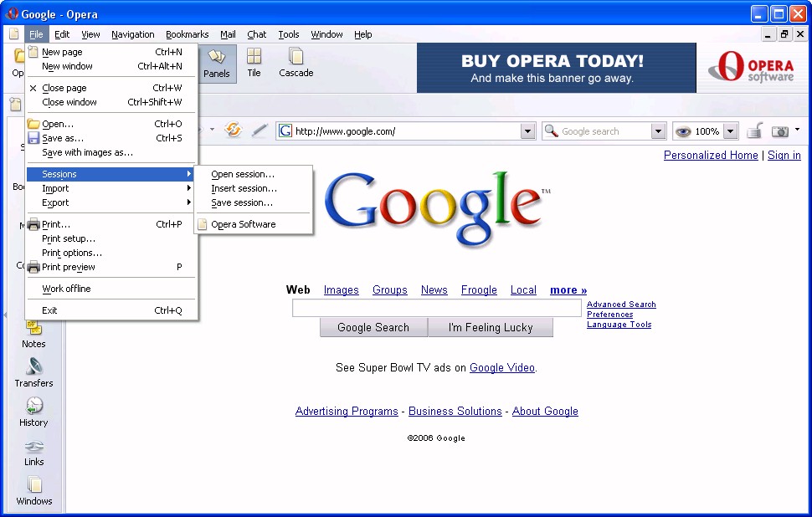Toggle the Panels toolbar button
The width and height of the screenshot is (812, 517).
[217, 63]
